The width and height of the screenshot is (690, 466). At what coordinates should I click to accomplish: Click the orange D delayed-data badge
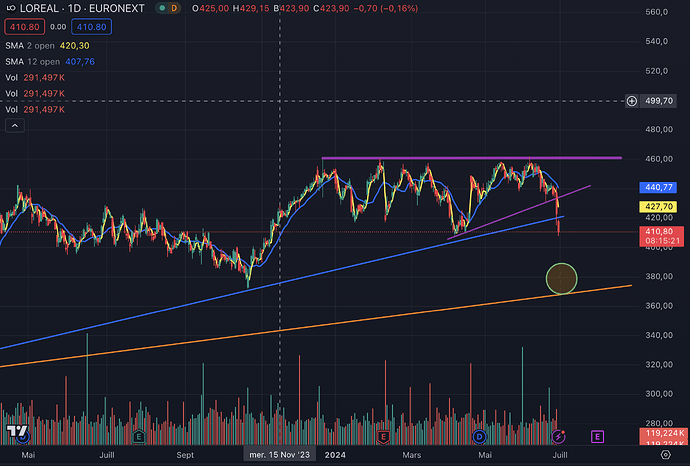[x=174, y=8]
